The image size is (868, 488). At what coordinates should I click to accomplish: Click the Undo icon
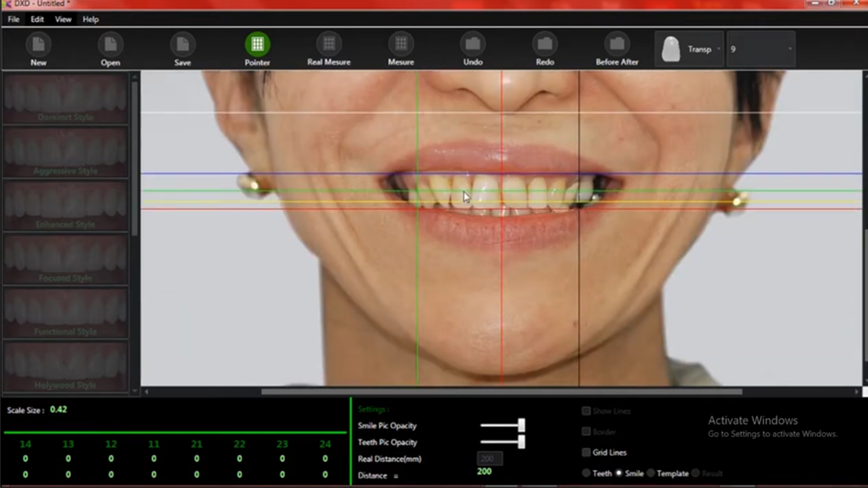tap(473, 44)
